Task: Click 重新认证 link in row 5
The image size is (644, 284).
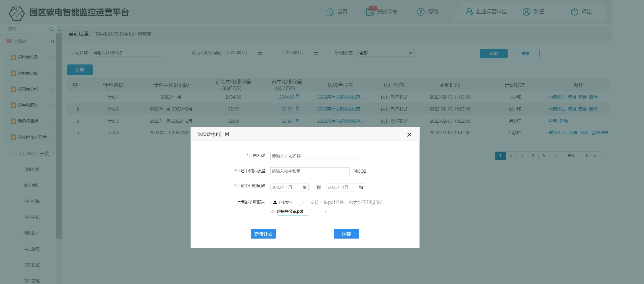Action: coord(557,133)
